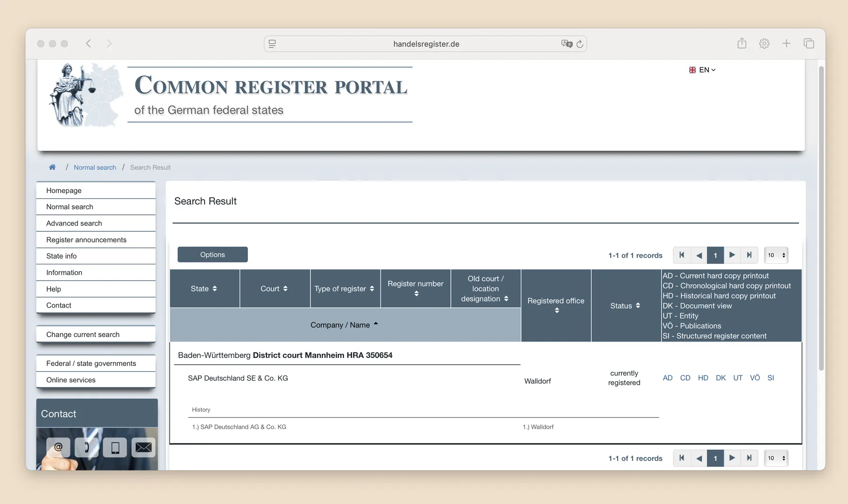
Task: Open UT entity link
Action: pos(738,378)
